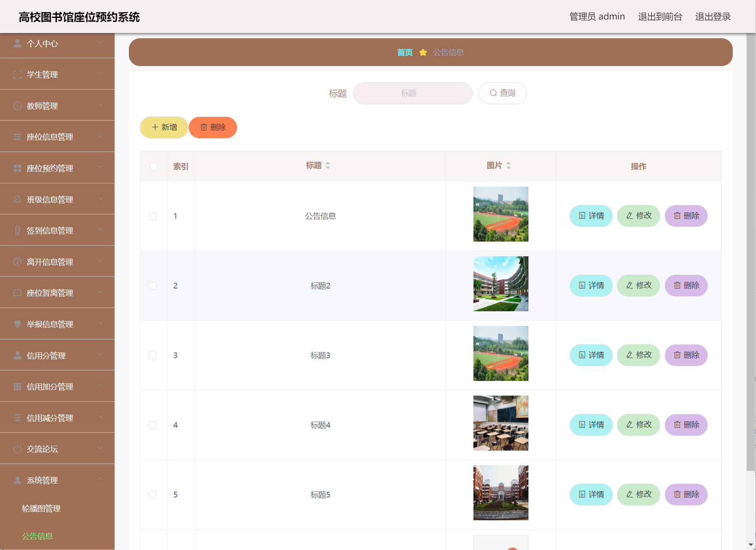Click the star icon in breadcrumb bar

(423, 52)
